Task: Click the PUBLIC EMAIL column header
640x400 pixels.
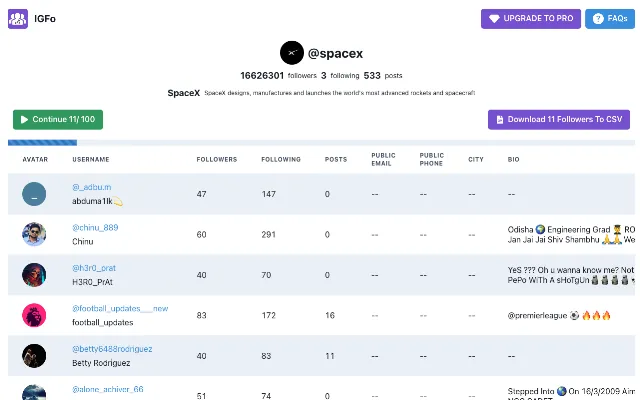Action: tap(383, 160)
